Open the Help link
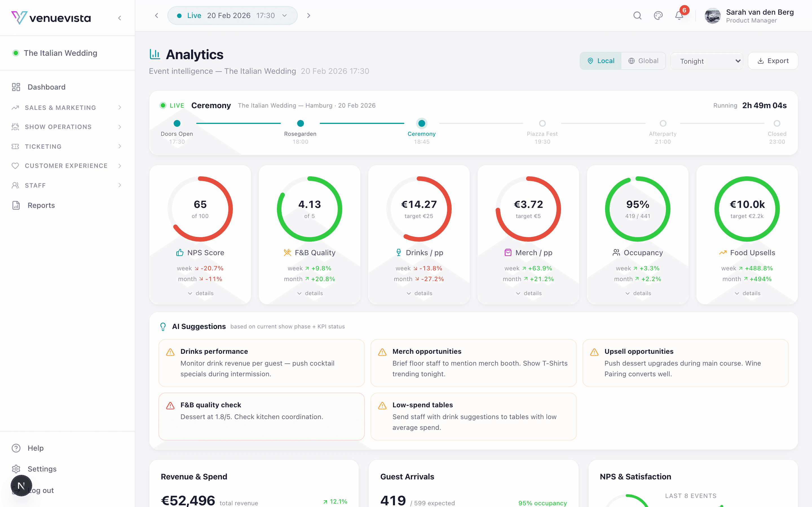Screen dimensions: 812x507 (x=35, y=448)
